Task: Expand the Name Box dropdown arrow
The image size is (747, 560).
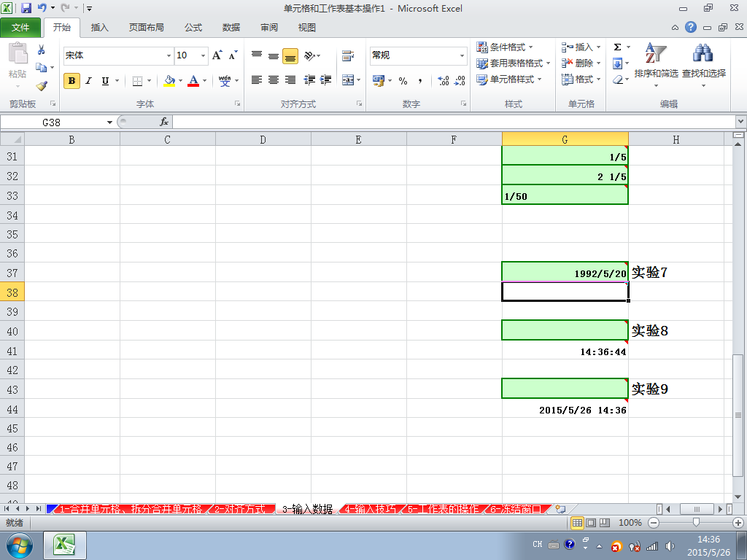Action: point(109,122)
